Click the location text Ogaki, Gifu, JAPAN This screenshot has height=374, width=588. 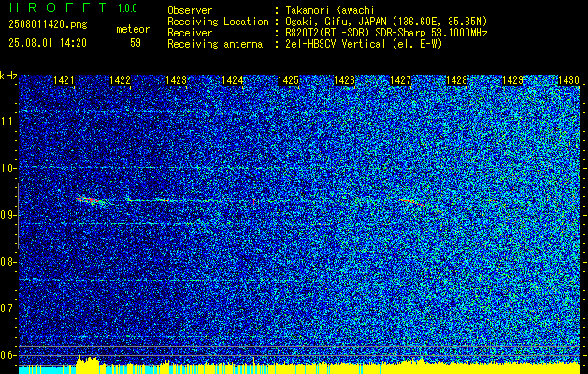coord(339,22)
